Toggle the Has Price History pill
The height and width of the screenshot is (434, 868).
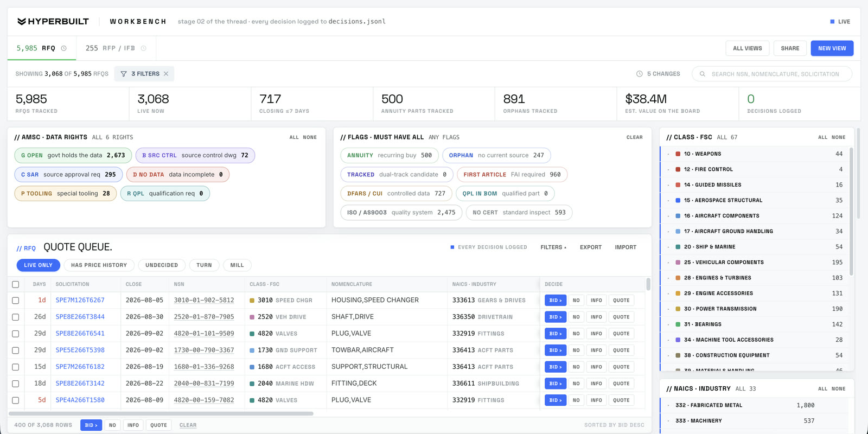click(99, 265)
